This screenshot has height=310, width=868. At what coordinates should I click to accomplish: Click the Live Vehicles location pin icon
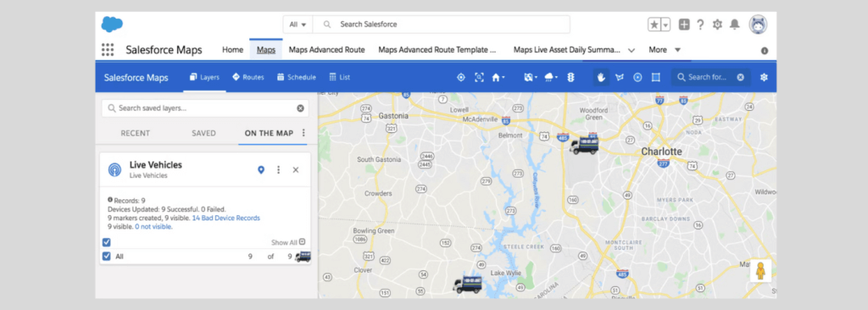[261, 170]
